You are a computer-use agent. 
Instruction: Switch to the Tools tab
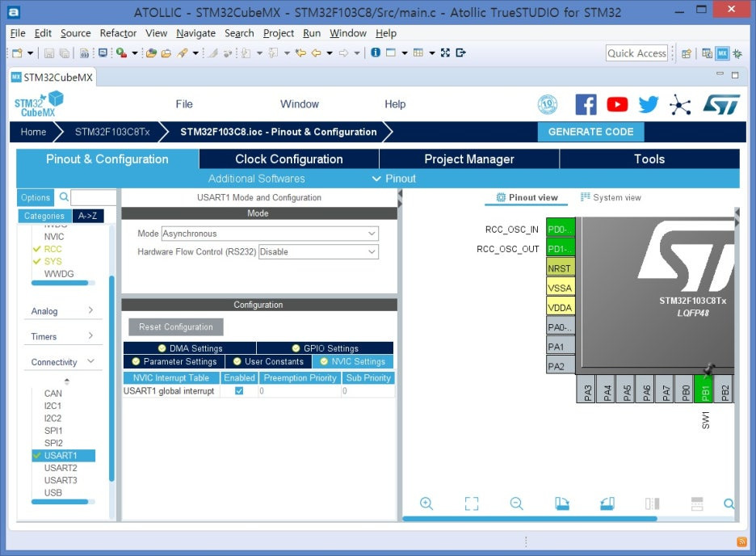(x=649, y=159)
